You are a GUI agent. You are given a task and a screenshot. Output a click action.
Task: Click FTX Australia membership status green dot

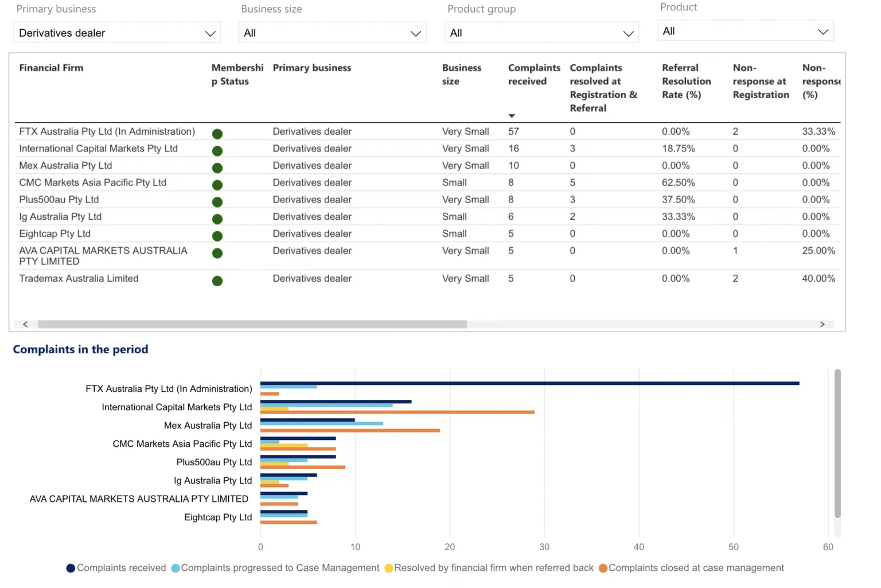(x=217, y=134)
